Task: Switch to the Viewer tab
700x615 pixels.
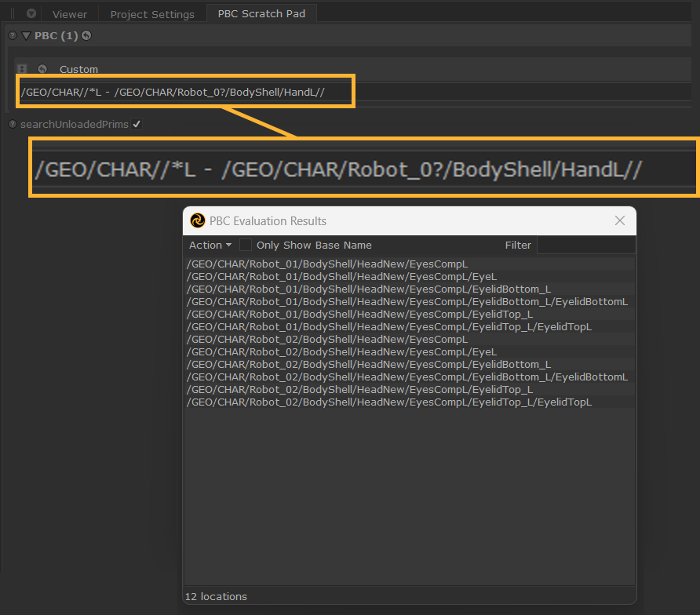Action: [70, 14]
